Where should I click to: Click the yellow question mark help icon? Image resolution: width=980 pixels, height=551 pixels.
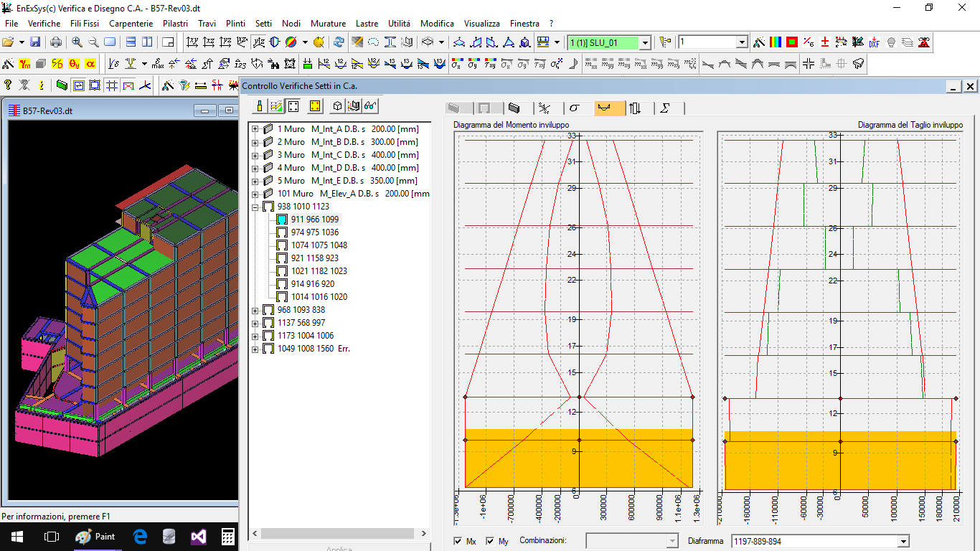pyautogui.click(x=8, y=85)
